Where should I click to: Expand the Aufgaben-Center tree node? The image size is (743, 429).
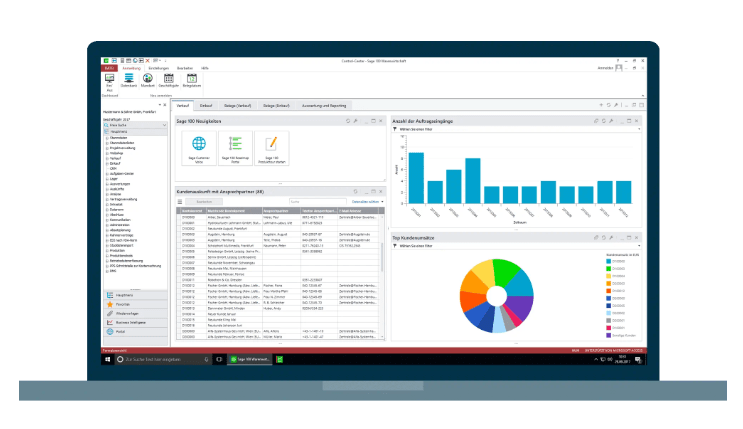[107, 173]
